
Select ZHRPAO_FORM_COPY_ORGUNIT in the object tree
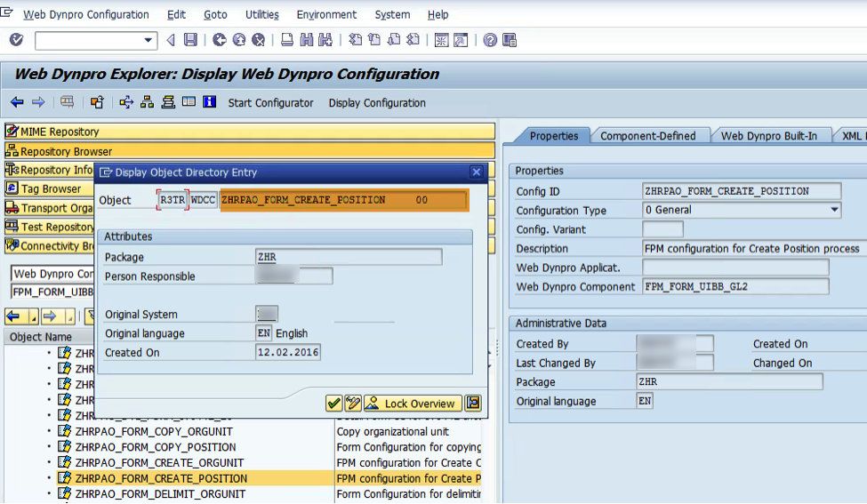(154, 431)
